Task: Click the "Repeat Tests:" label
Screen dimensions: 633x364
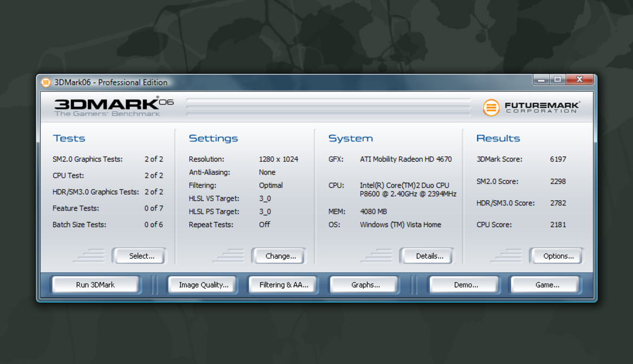Action: pyautogui.click(x=211, y=224)
